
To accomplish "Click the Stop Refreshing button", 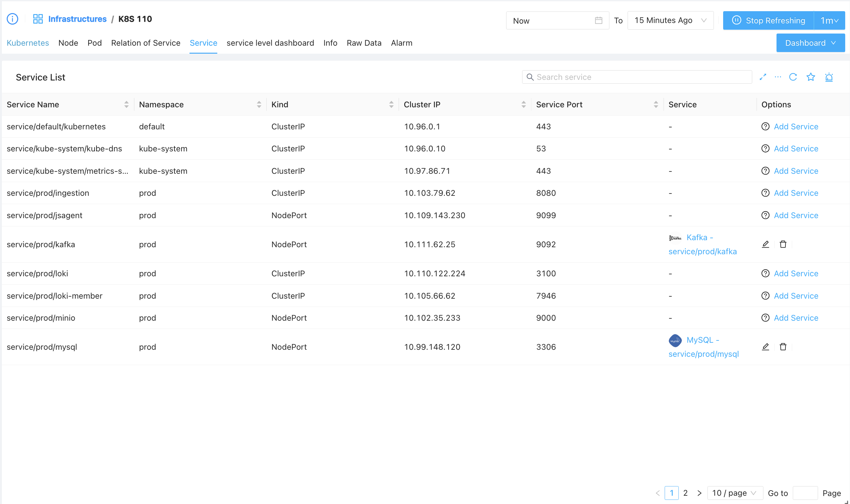I will click(768, 21).
